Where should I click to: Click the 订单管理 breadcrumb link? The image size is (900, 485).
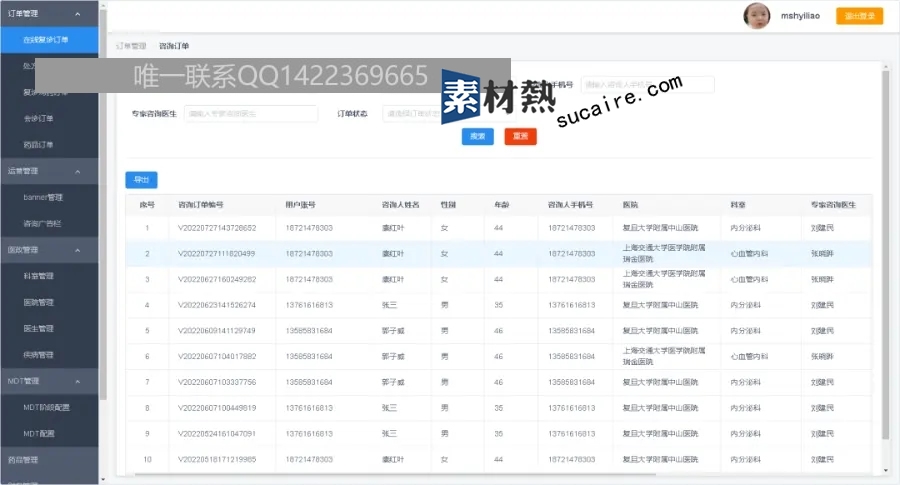pyautogui.click(x=131, y=46)
